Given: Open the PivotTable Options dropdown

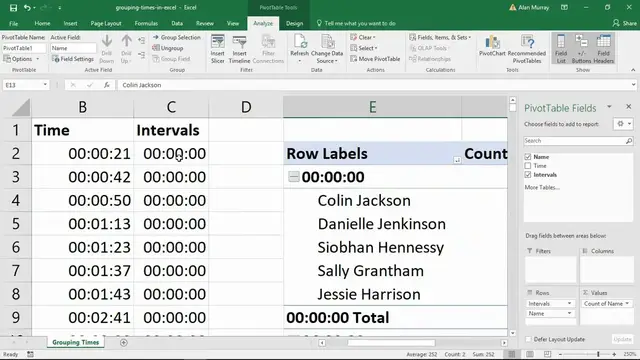Looking at the screenshot, I should (21, 59).
